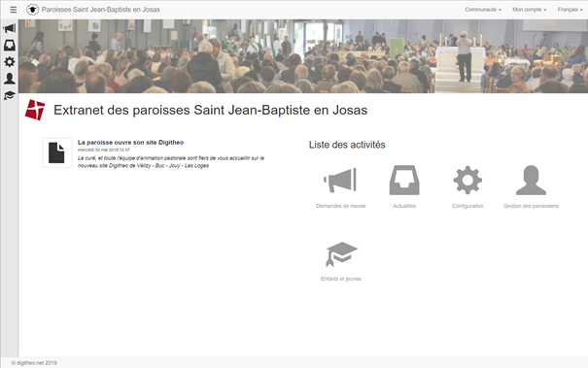Click the Actualités label

coord(404,206)
